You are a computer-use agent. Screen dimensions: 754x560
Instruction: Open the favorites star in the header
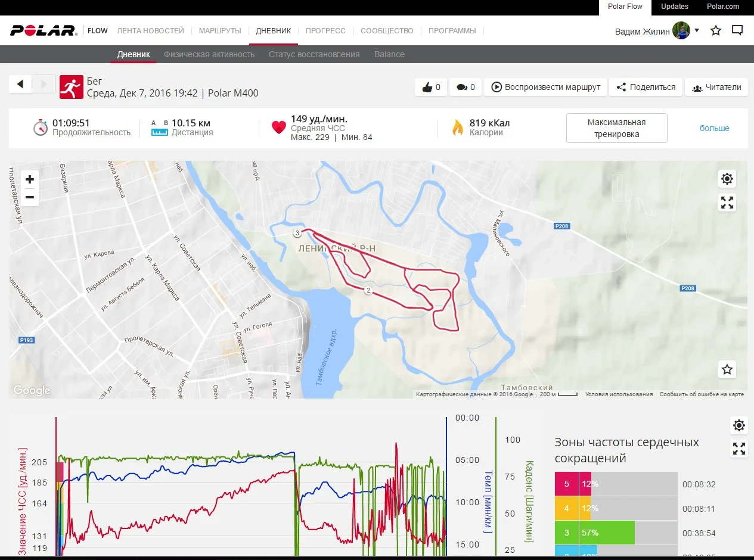click(716, 30)
